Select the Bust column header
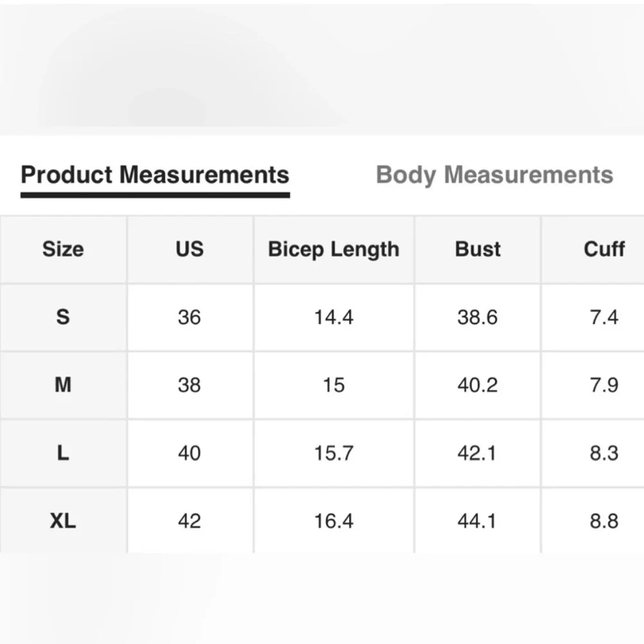Viewport: 644px width, 644px height. [477, 249]
